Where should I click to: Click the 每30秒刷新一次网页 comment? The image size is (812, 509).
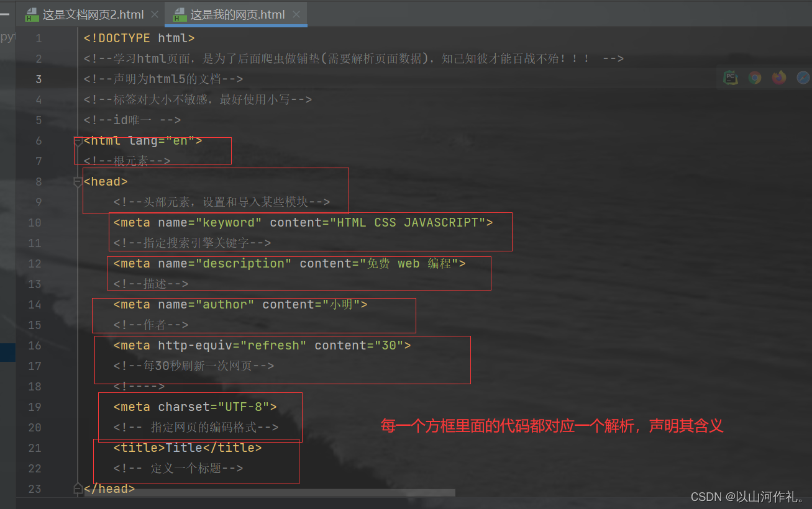click(194, 366)
